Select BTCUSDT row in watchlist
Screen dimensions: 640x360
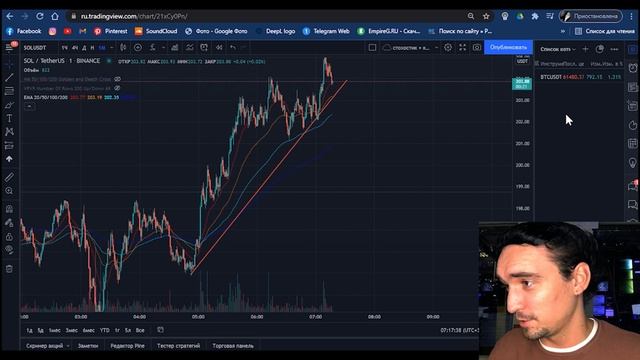pos(580,77)
